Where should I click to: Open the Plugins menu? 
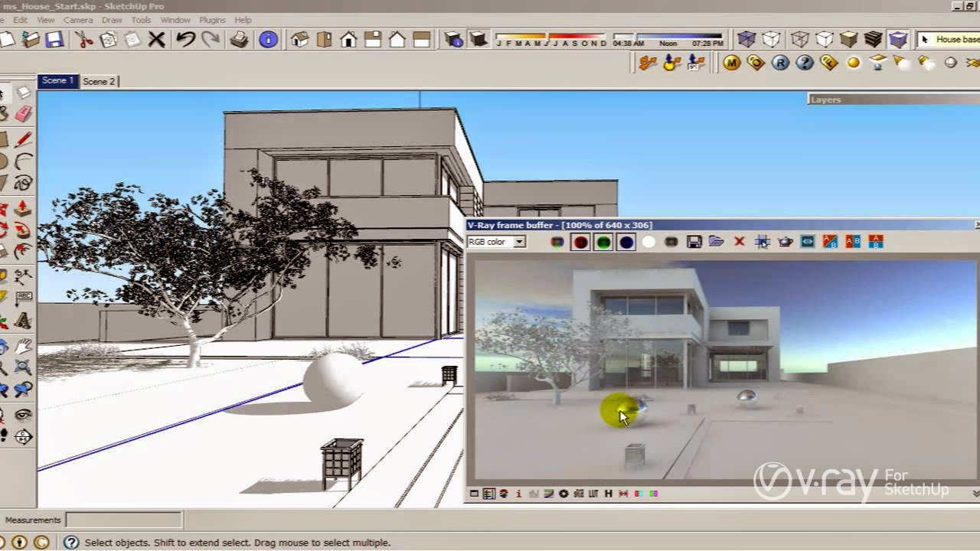[x=212, y=20]
